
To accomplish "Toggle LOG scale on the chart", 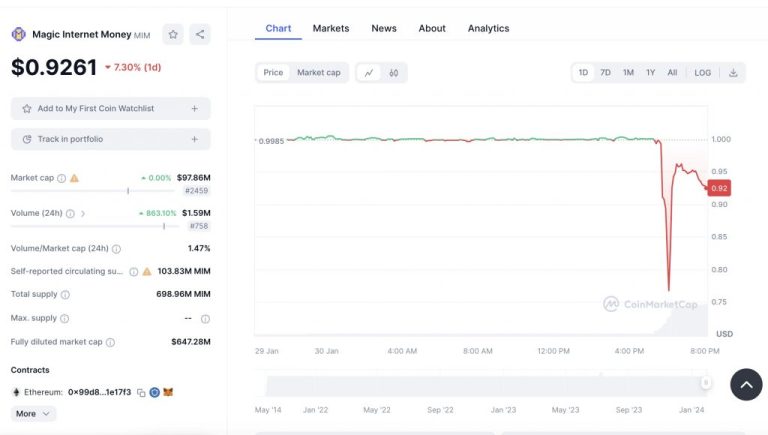I will coord(702,72).
